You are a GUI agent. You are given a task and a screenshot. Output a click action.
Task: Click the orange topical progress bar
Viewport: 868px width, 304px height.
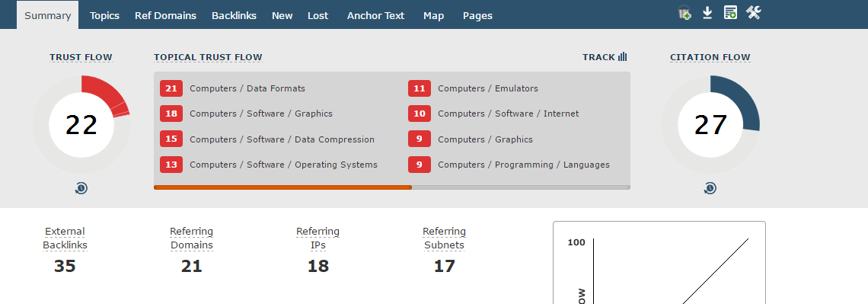(x=283, y=187)
